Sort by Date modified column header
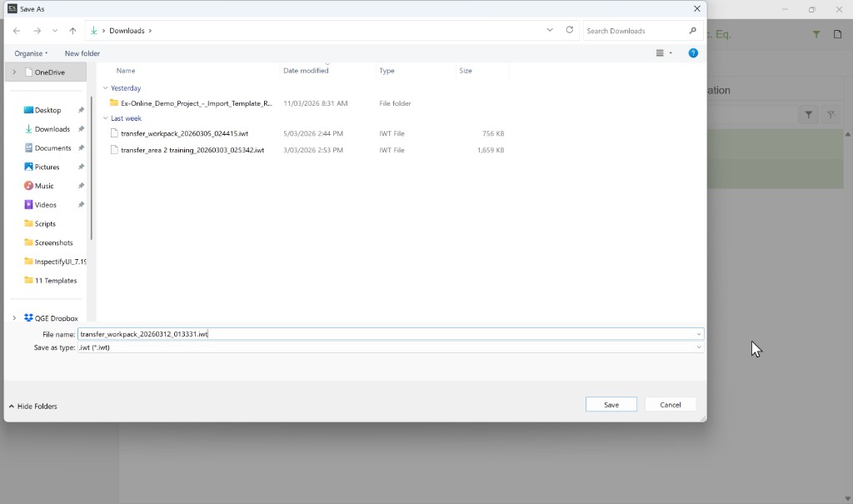Image resolution: width=853 pixels, height=504 pixels. [x=306, y=71]
